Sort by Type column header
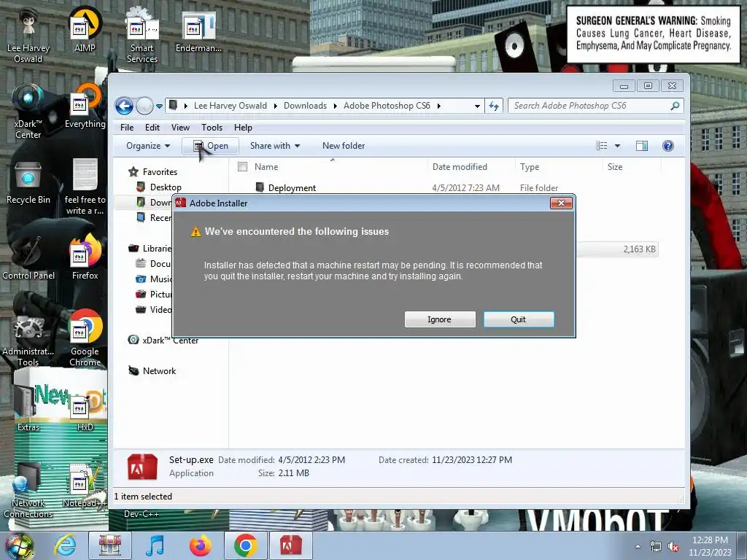This screenshot has height=560, width=747. click(530, 167)
